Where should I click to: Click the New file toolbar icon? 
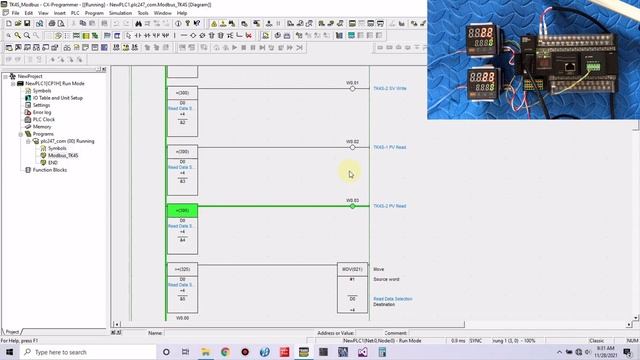9,24
